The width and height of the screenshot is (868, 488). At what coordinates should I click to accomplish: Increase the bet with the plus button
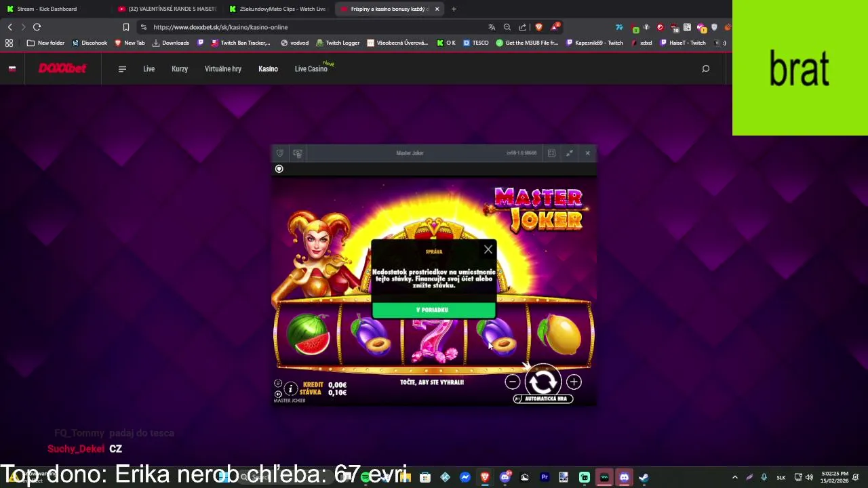(574, 382)
